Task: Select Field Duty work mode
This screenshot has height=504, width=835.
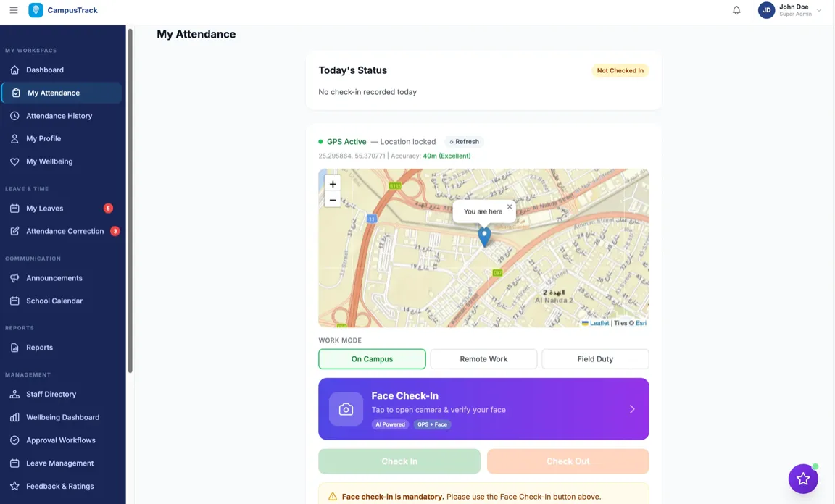Action: tap(595, 359)
